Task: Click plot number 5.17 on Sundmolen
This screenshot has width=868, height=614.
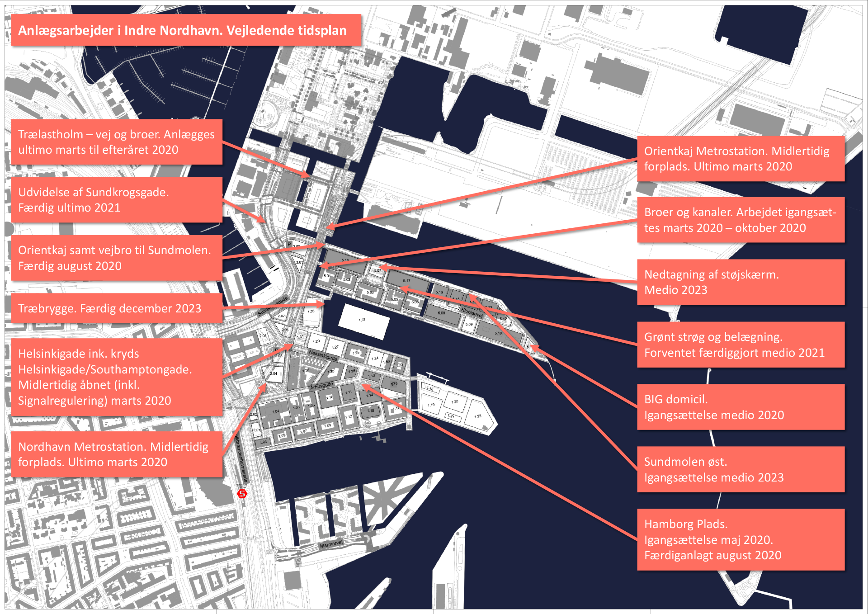Action: pyautogui.click(x=406, y=280)
